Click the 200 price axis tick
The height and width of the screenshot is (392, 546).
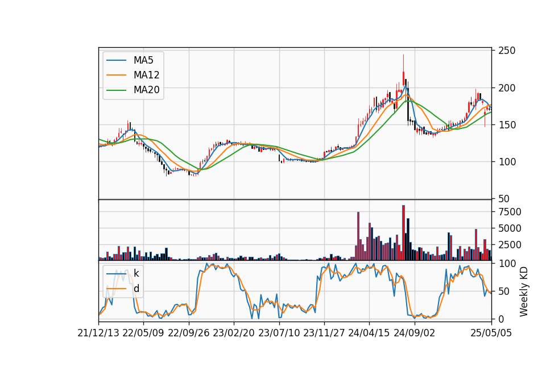tap(507, 88)
